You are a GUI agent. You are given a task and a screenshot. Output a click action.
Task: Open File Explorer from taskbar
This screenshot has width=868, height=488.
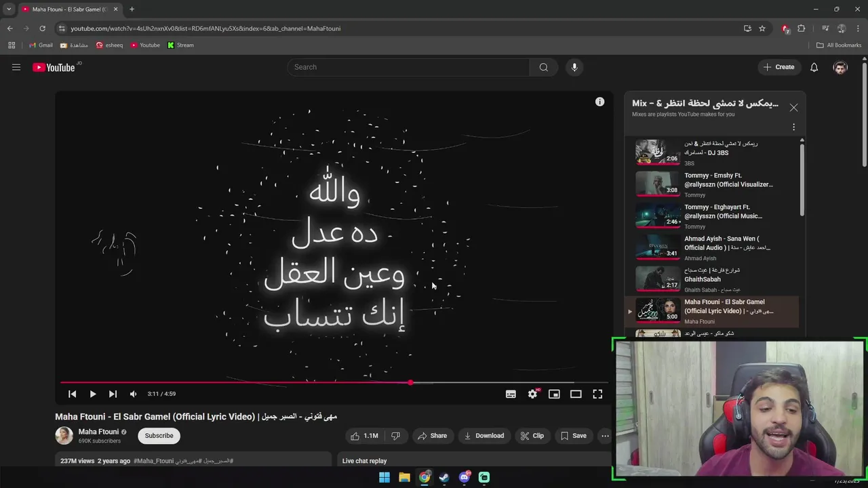(x=404, y=477)
